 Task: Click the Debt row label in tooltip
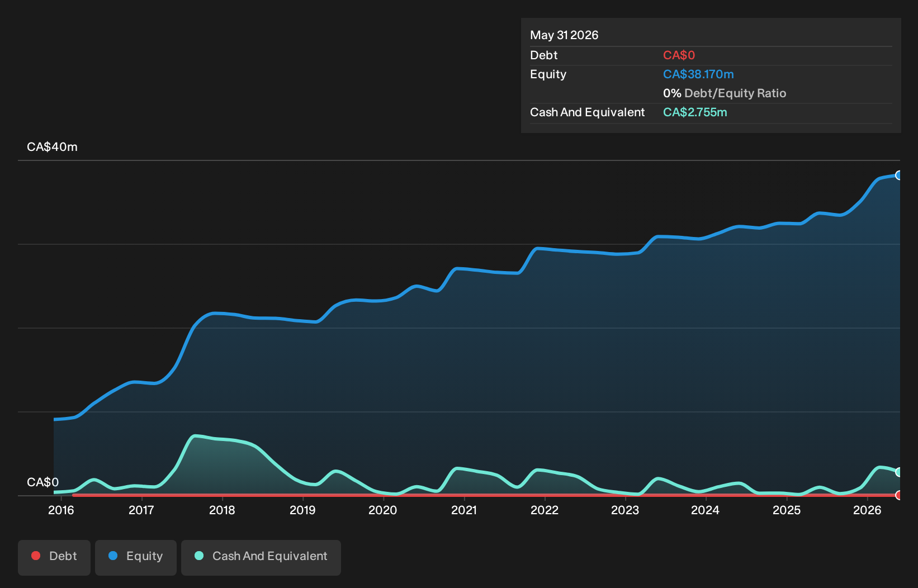coord(544,55)
